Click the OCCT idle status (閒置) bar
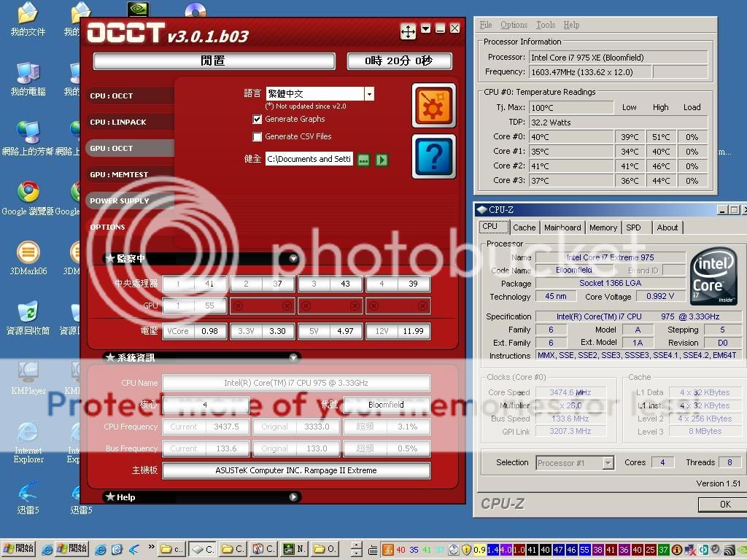The image size is (747, 560). point(214,61)
